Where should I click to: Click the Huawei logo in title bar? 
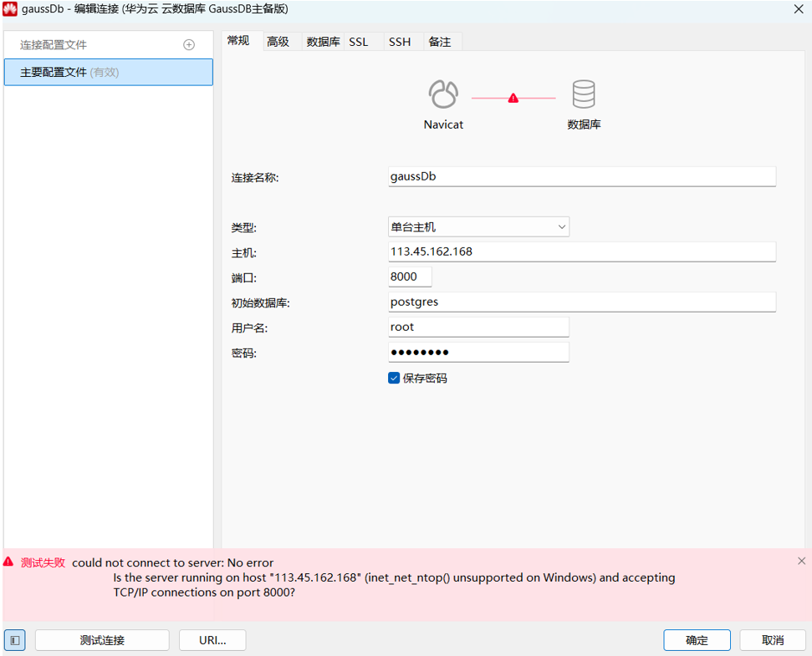coord(10,9)
